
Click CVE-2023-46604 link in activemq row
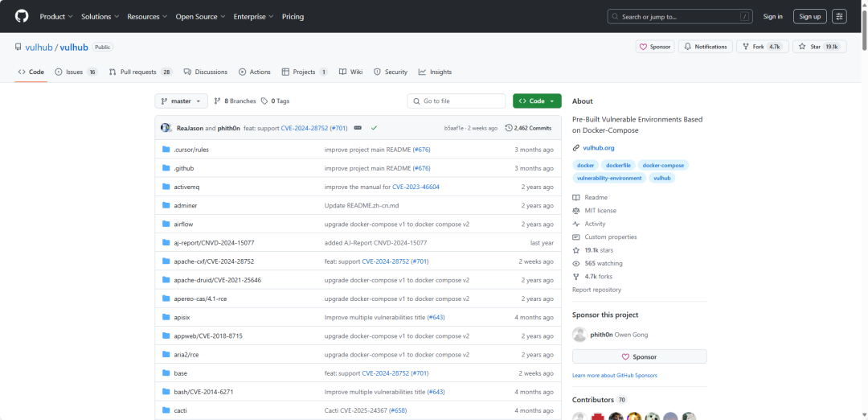[x=416, y=187]
